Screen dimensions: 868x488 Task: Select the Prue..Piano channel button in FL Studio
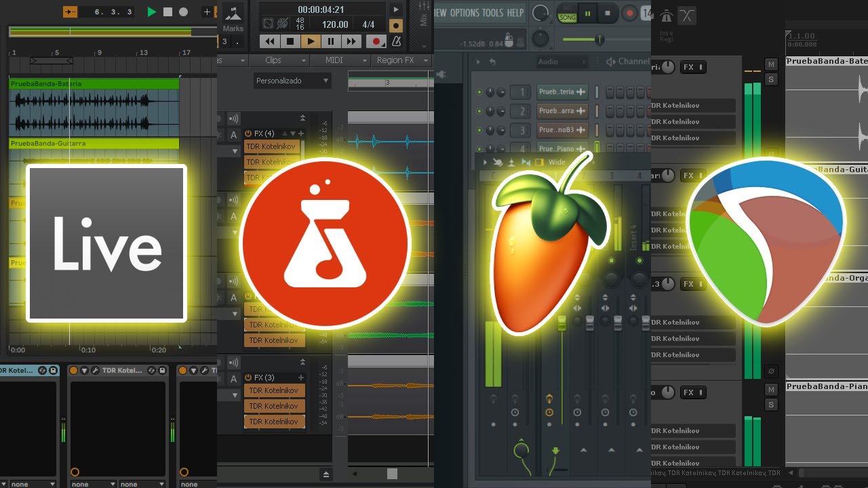(563, 148)
